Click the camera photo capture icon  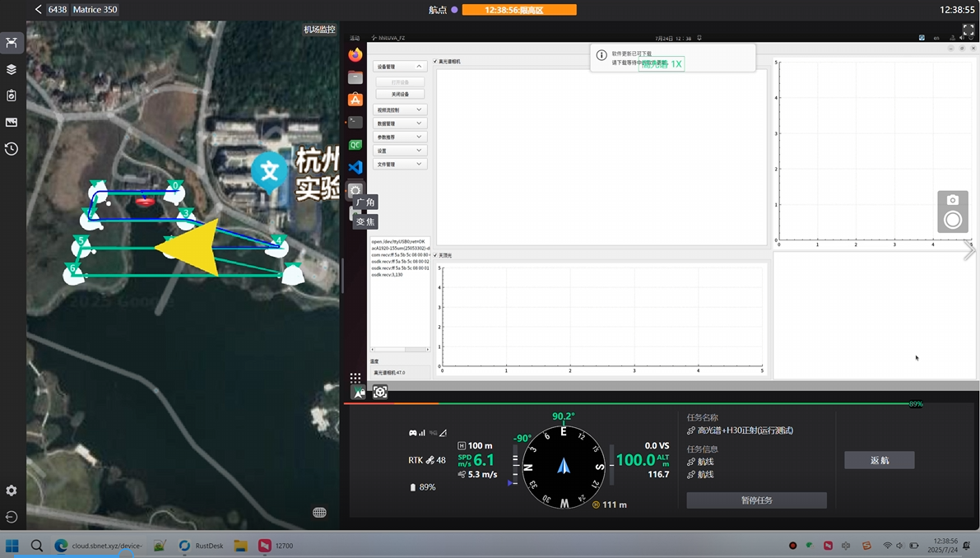point(953,200)
